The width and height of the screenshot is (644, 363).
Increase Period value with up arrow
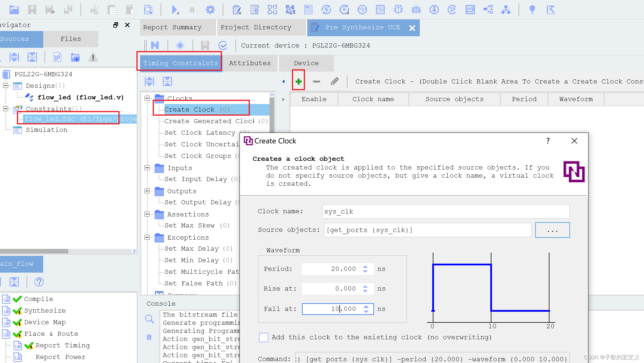click(365, 267)
